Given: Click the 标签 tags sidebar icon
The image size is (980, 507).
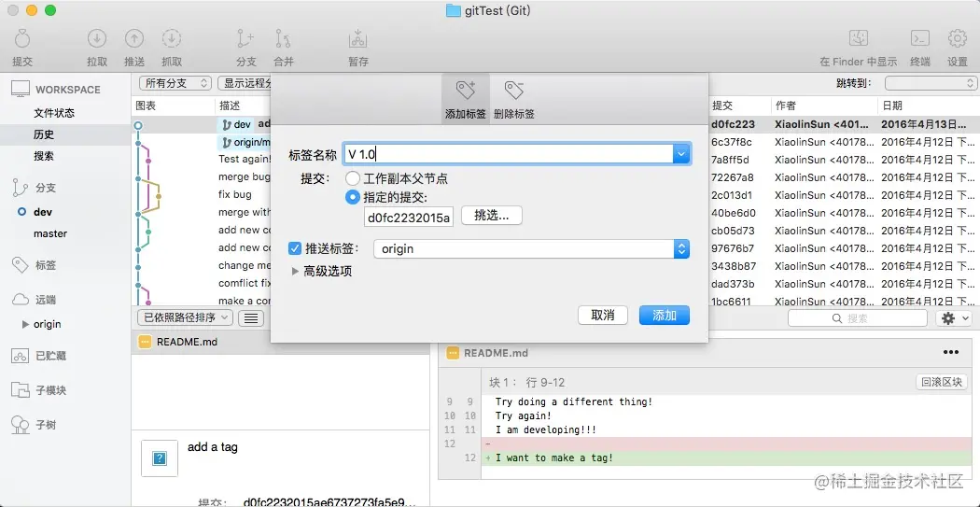Looking at the screenshot, I should click(21, 265).
